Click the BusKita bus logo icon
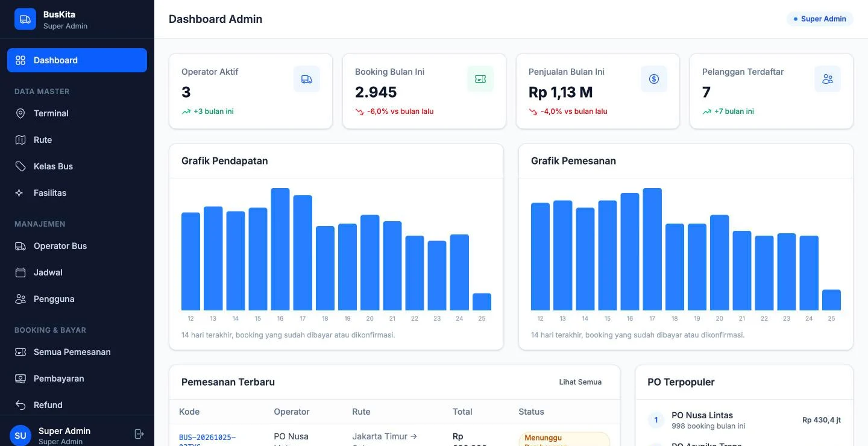This screenshot has width=868, height=446. (x=25, y=19)
